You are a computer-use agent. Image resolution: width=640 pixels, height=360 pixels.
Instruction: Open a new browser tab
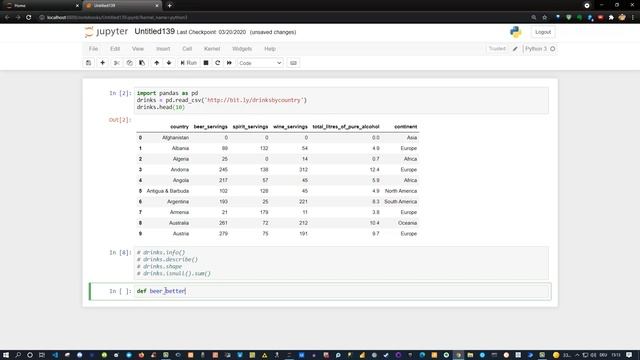pos(169,6)
